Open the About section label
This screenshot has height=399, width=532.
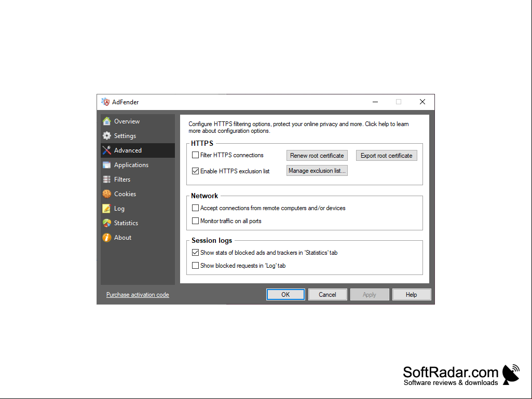[122, 238]
